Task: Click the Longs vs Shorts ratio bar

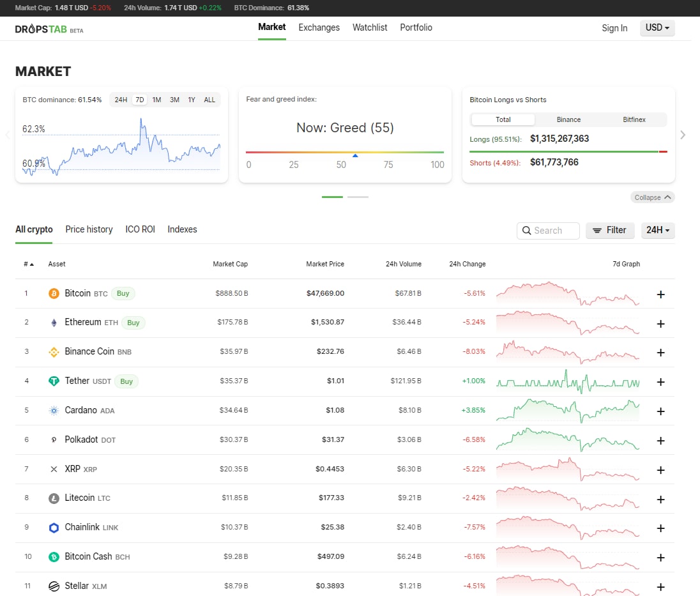Action: pyautogui.click(x=568, y=152)
